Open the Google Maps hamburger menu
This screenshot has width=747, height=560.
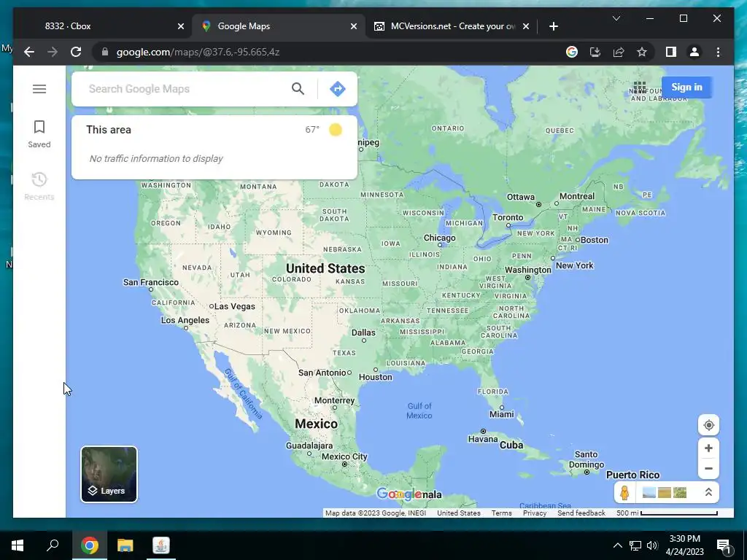tap(39, 89)
